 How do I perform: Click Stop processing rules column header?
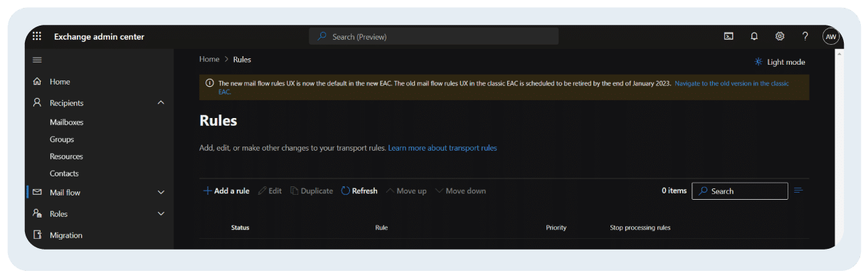640,228
